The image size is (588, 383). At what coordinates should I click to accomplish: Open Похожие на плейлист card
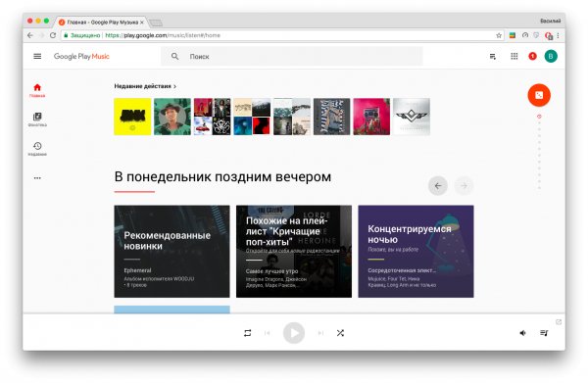tap(294, 252)
